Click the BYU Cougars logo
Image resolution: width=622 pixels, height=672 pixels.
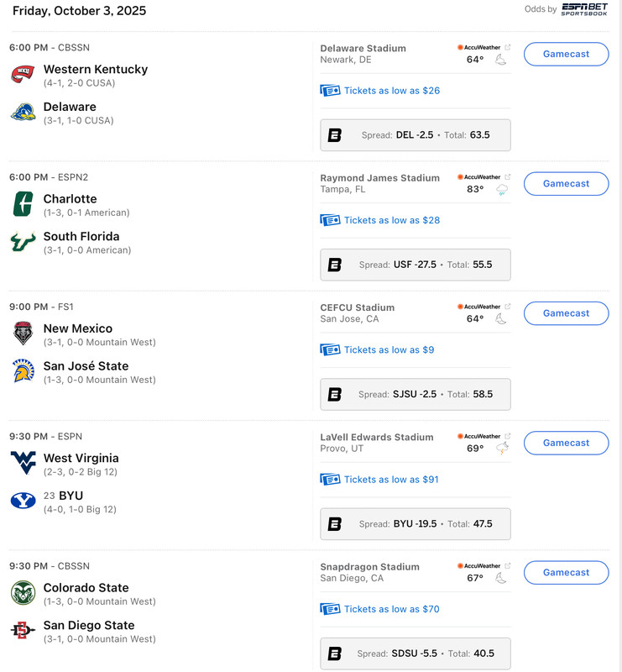(x=23, y=501)
